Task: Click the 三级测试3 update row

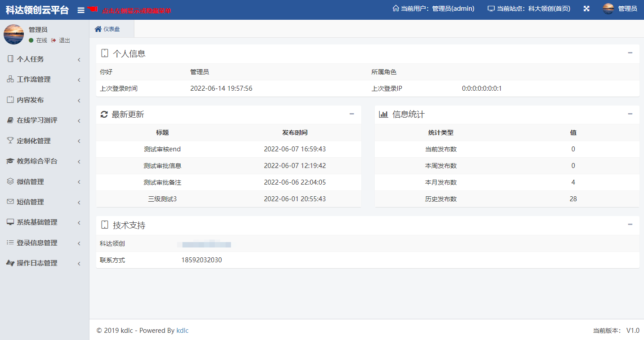Action: click(229, 199)
